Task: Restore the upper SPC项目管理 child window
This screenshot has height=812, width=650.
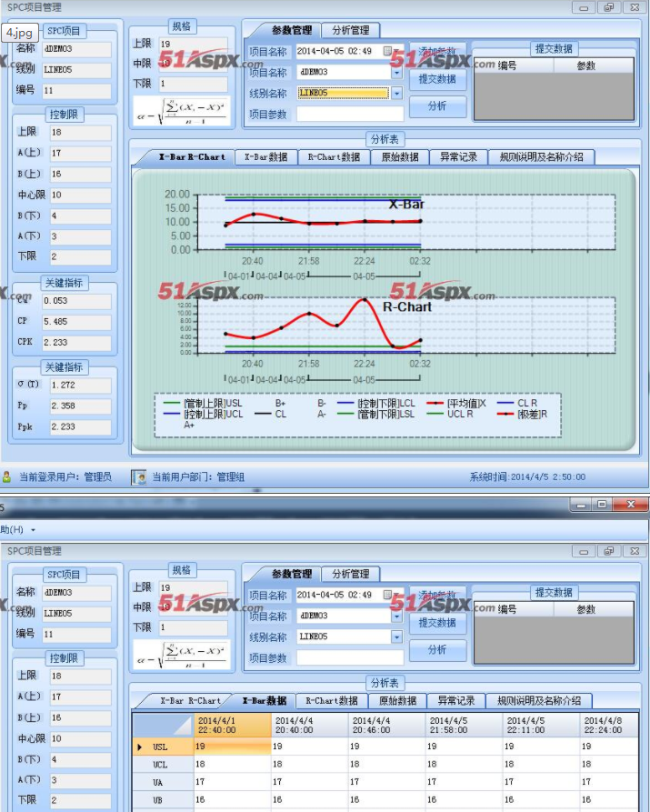Action: pyautogui.click(x=609, y=7)
